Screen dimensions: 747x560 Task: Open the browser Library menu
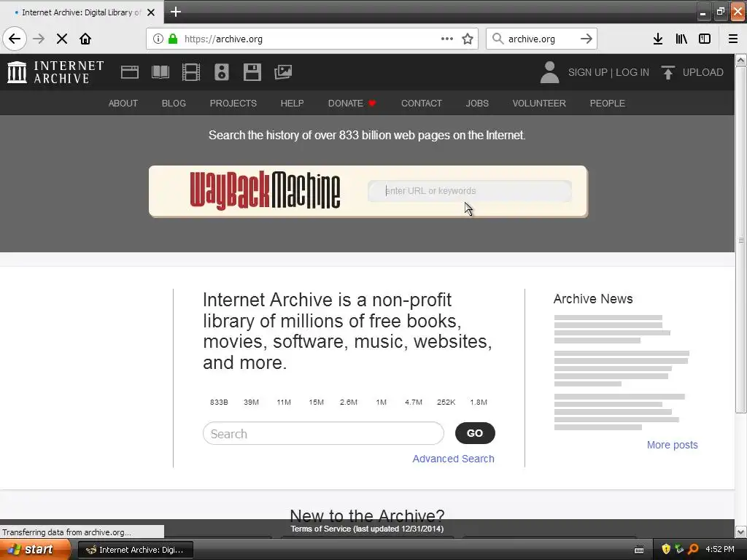(681, 39)
